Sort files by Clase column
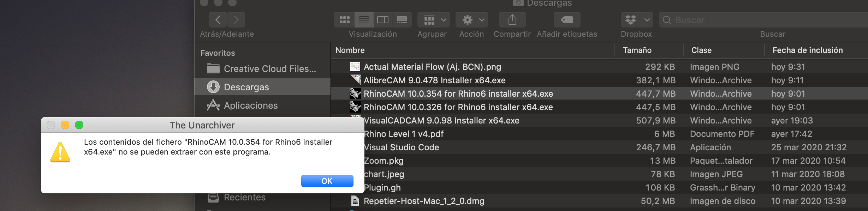The height and width of the screenshot is (211, 868). click(x=724, y=50)
